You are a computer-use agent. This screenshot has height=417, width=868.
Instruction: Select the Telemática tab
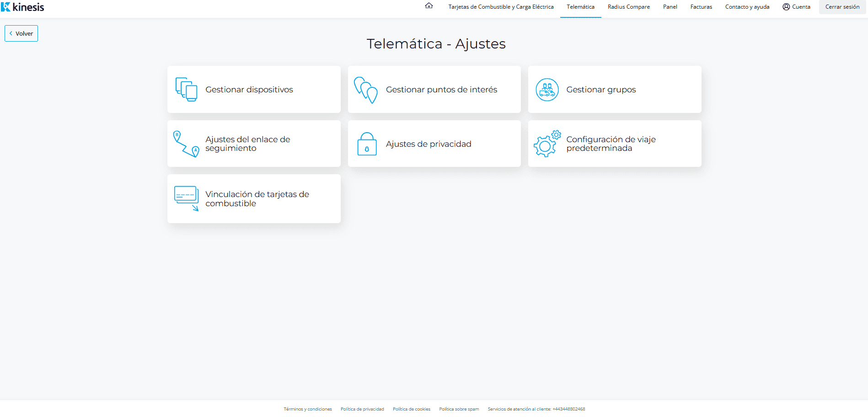click(x=580, y=7)
